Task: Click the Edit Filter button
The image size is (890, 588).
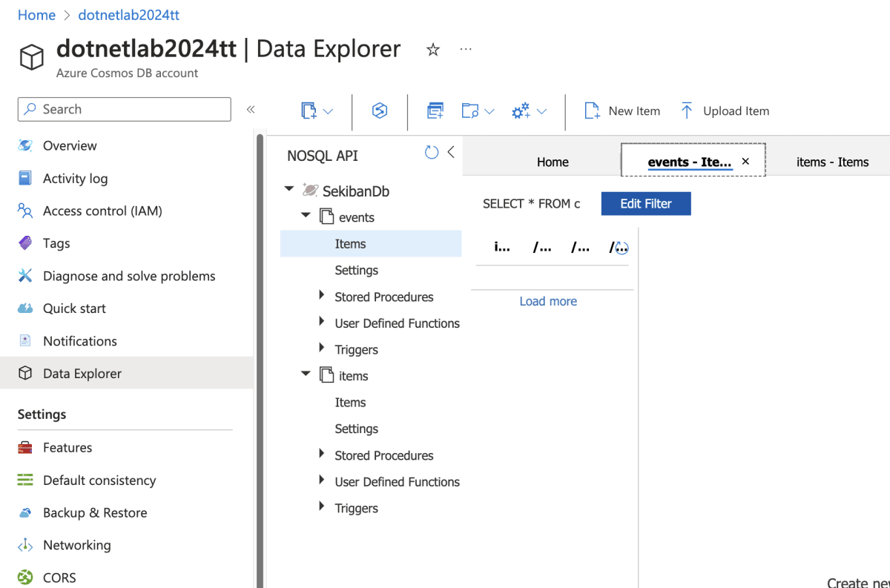Action: [x=646, y=204]
